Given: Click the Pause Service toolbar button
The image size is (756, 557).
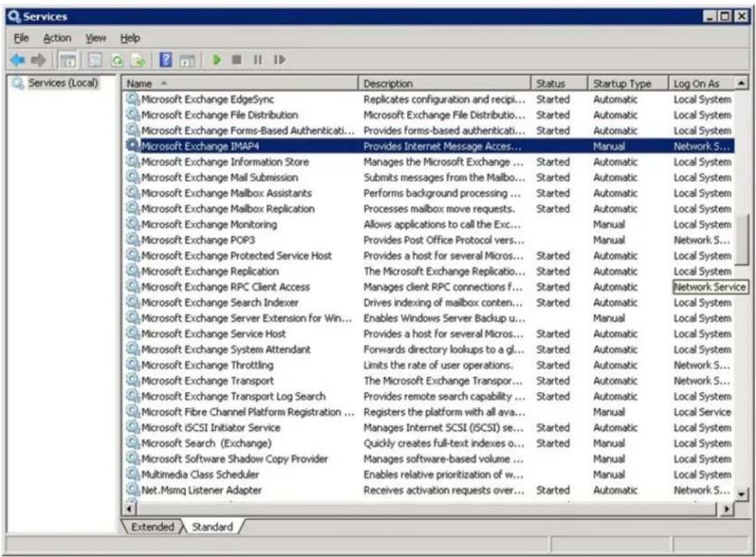Looking at the screenshot, I should tap(258, 60).
